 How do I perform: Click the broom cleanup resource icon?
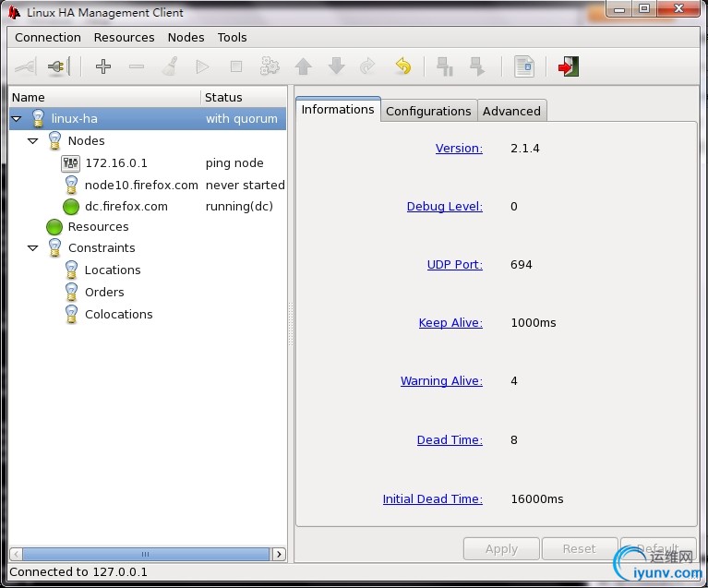coord(170,66)
